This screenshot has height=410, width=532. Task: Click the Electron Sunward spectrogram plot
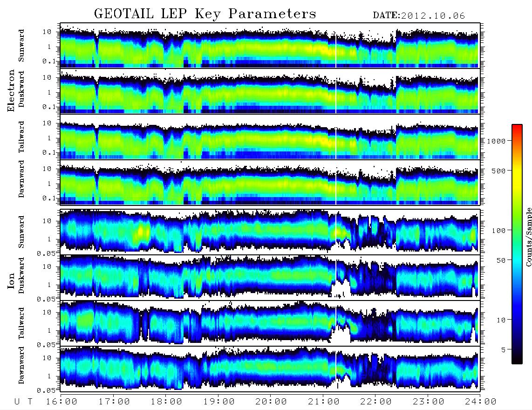click(x=270, y=46)
